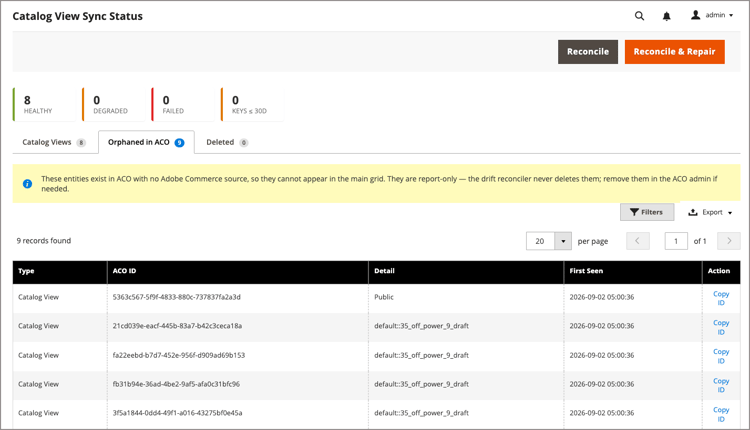Switch to the Catalog Views tab
Viewport: 750px width, 430px height.
54,142
